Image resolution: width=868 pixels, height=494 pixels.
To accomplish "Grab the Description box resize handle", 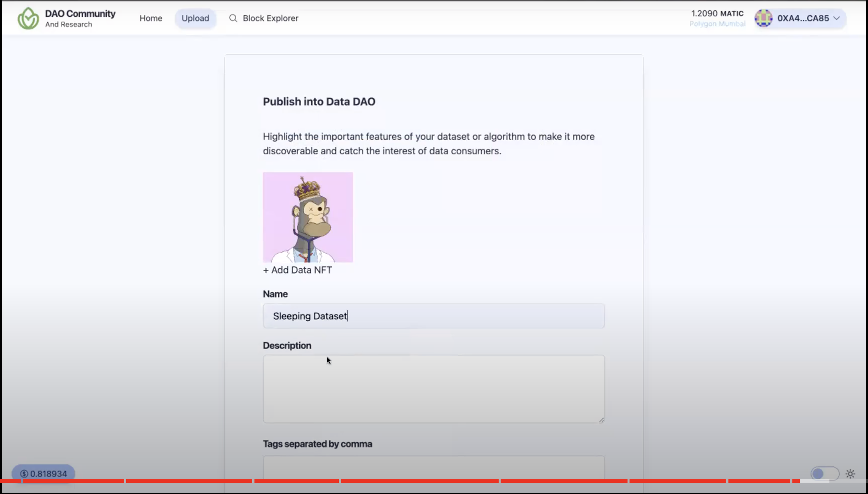I will point(602,420).
